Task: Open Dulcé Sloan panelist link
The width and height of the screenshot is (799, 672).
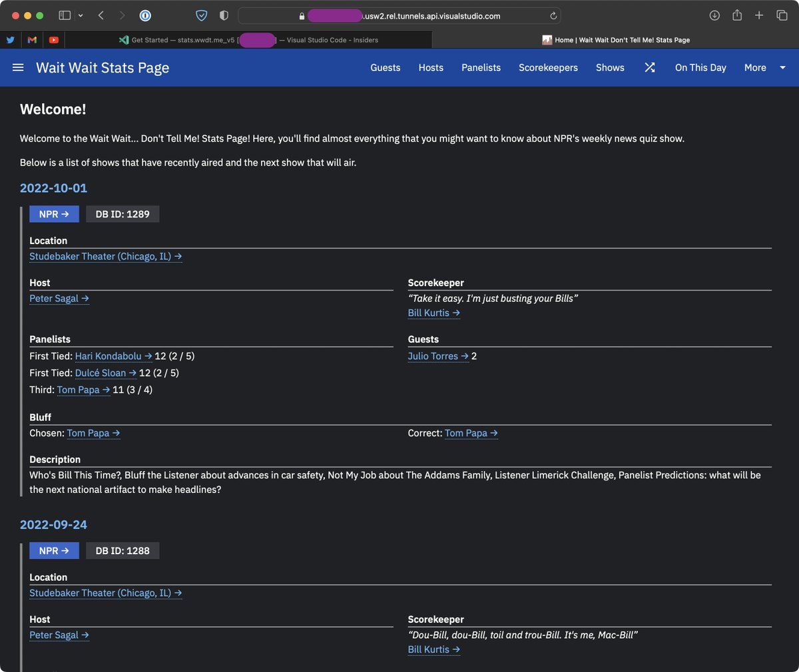Action: [x=106, y=373]
